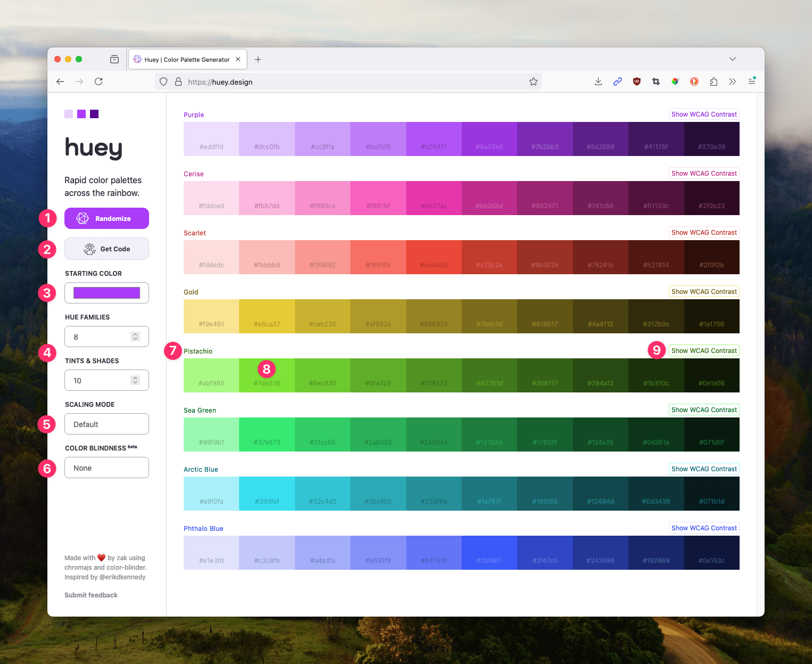This screenshot has width=812, height=664.
Task: Click the uBlock Origin shield icon
Action: pos(636,81)
